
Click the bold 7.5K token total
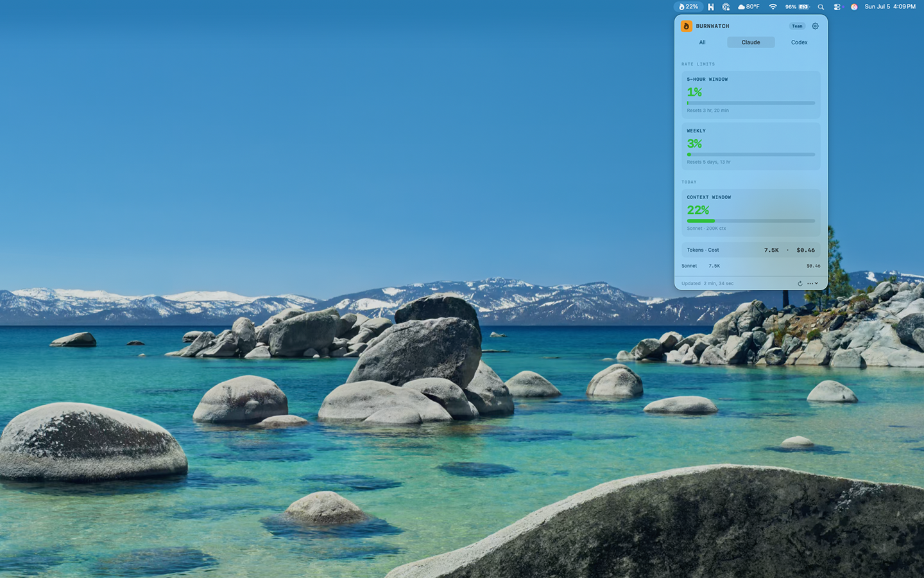(771, 250)
